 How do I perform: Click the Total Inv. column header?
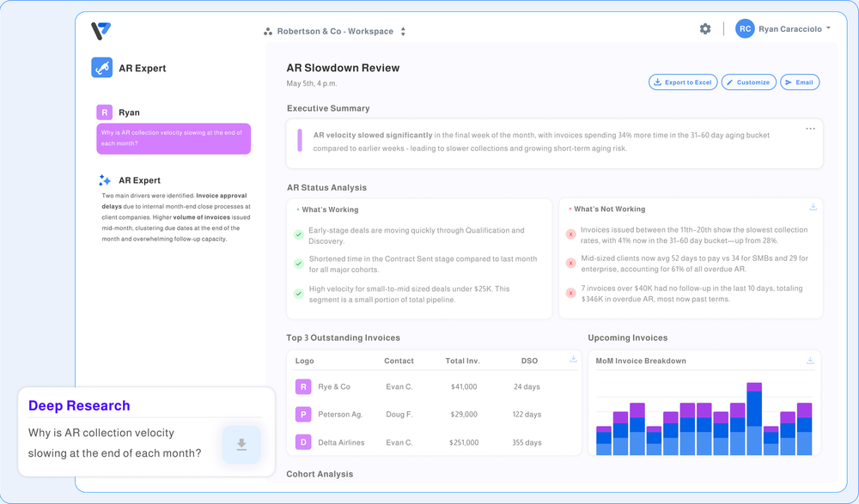pyautogui.click(x=462, y=361)
